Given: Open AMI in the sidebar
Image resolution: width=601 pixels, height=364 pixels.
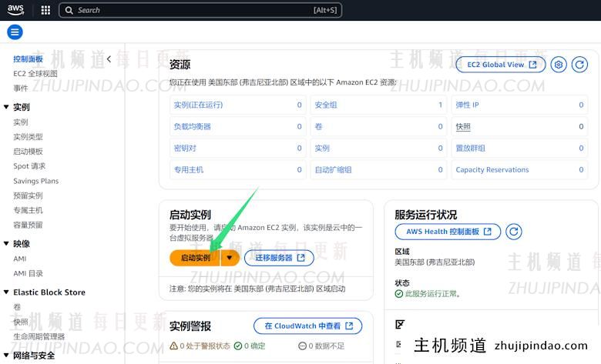Looking at the screenshot, I should pos(20,259).
